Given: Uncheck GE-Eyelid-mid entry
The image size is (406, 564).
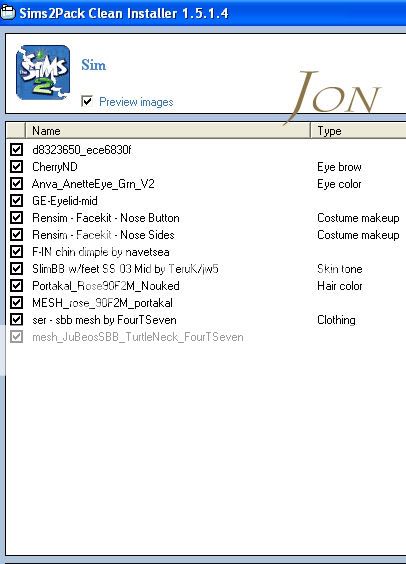Looking at the screenshot, I should coord(16,200).
